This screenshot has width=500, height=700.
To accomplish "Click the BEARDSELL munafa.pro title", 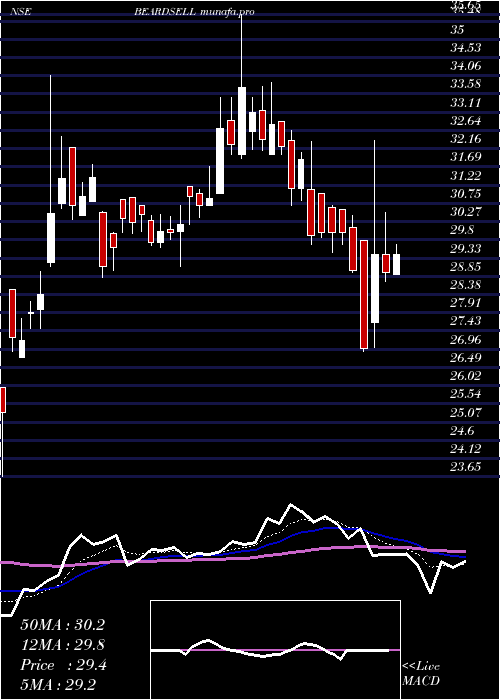I will [194, 12].
